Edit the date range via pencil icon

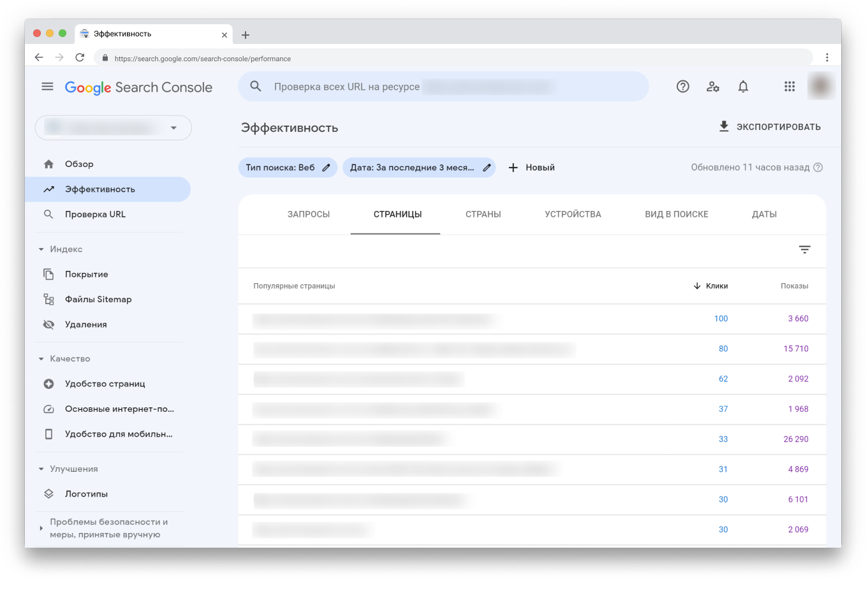[x=487, y=167]
